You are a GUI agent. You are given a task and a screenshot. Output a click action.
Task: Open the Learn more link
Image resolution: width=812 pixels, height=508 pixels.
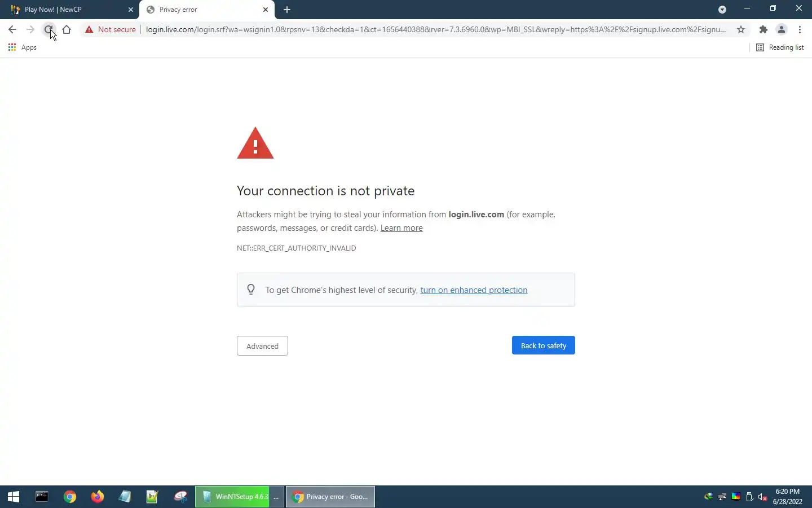pyautogui.click(x=401, y=228)
